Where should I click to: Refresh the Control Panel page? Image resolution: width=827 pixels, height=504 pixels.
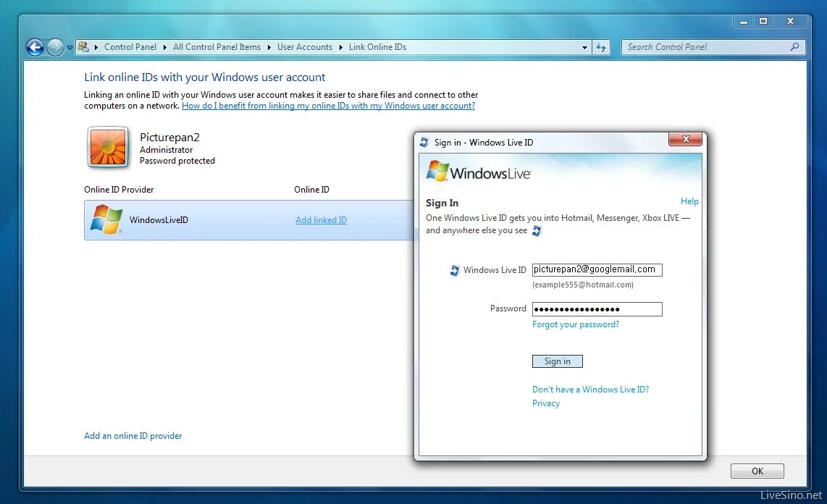point(601,48)
